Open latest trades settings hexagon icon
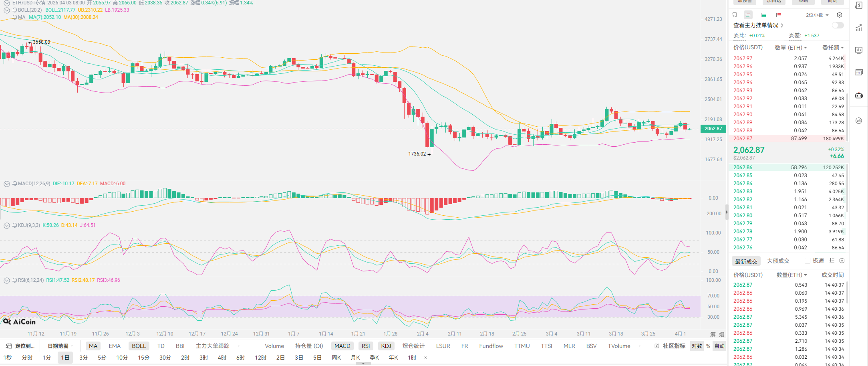868x366 pixels. [842, 261]
